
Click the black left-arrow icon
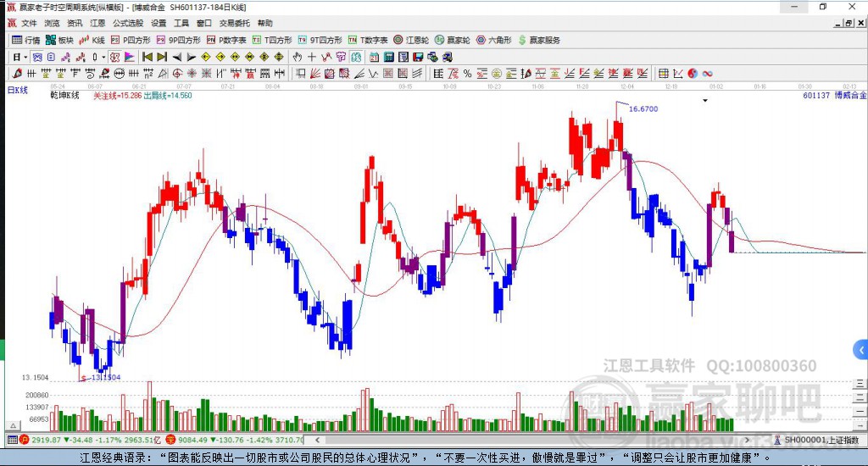point(177,57)
